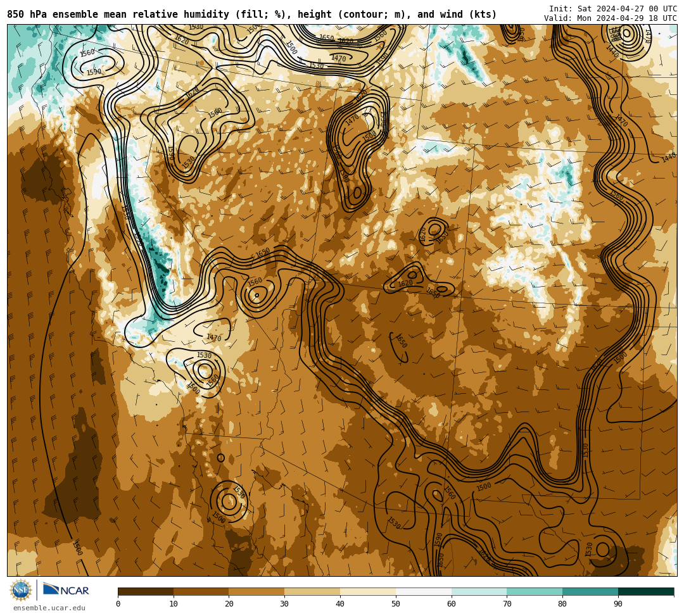Pick the pale cream 40–50 colorbar segment
This screenshot has width=684, height=616.
point(368,591)
